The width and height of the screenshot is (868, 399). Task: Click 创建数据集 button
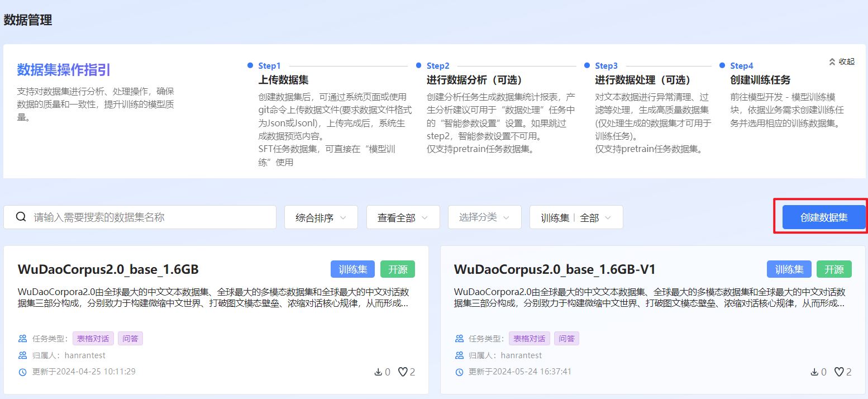click(824, 217)
